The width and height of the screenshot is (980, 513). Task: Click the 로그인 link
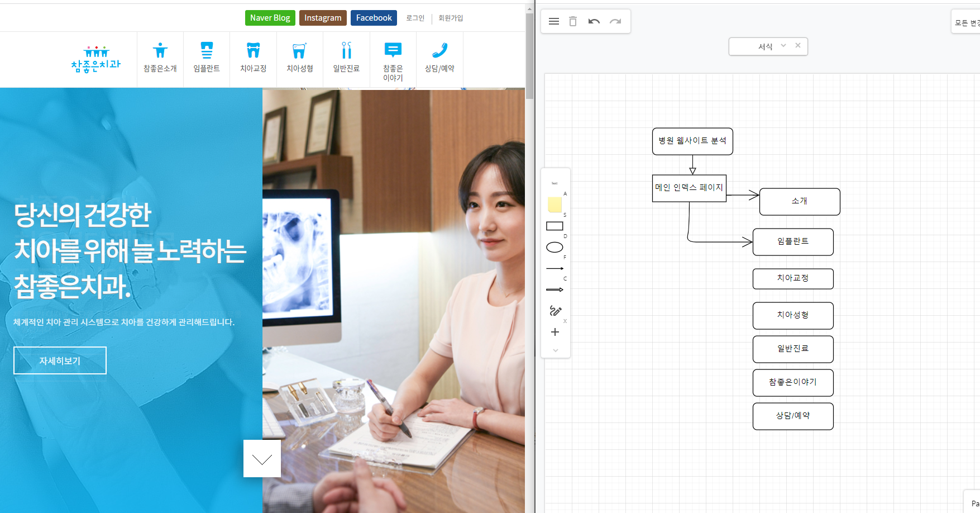415,18
